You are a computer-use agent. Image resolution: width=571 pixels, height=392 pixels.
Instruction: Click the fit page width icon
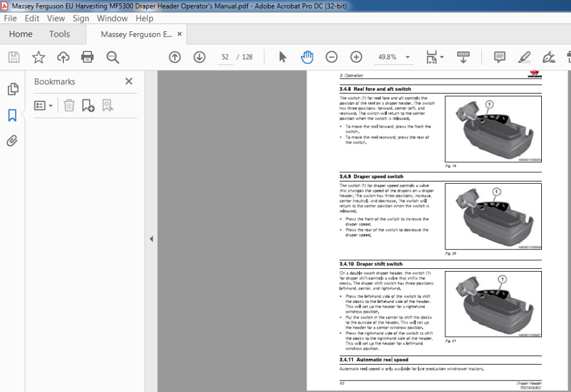tap(432, 57)
